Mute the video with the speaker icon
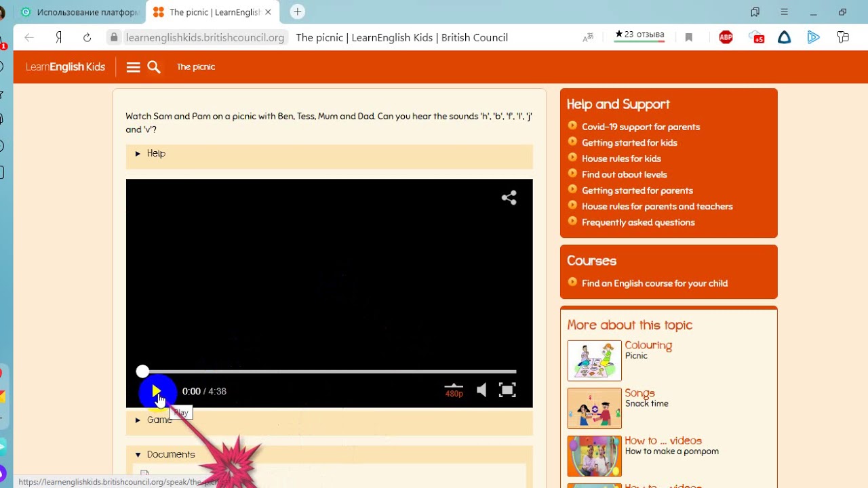Screen dimensions: 868x488 (481, 390)
